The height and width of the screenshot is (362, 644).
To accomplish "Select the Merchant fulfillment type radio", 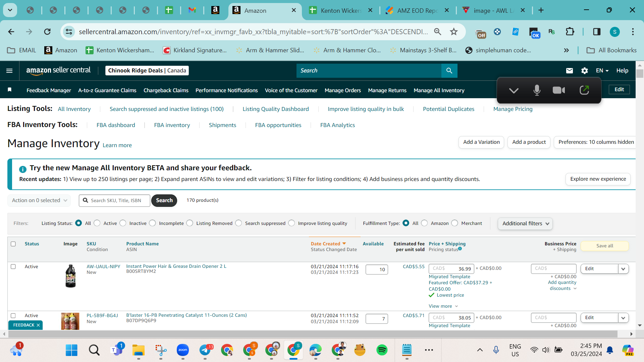I will click(x=455, y=223).
